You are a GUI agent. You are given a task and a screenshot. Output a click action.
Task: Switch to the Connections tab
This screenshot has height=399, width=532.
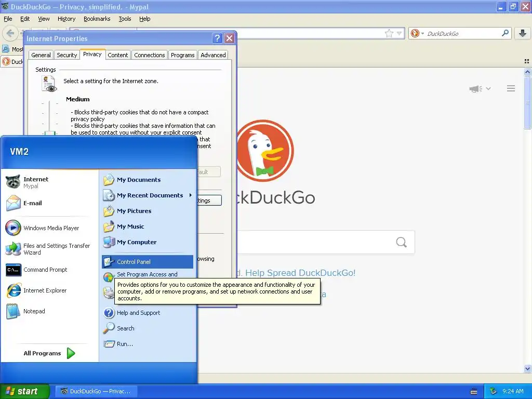(149, 55)
